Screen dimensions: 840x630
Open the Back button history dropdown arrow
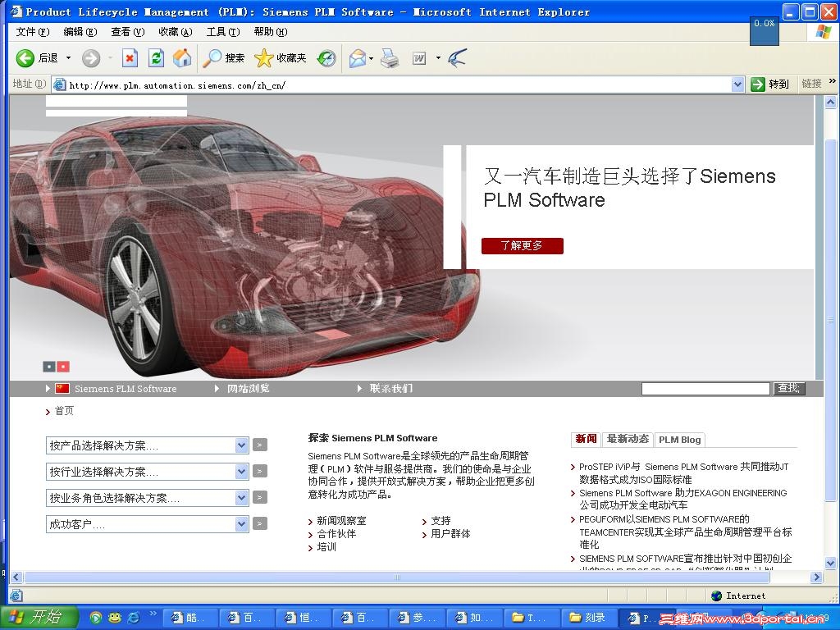(x=68, y=58)
